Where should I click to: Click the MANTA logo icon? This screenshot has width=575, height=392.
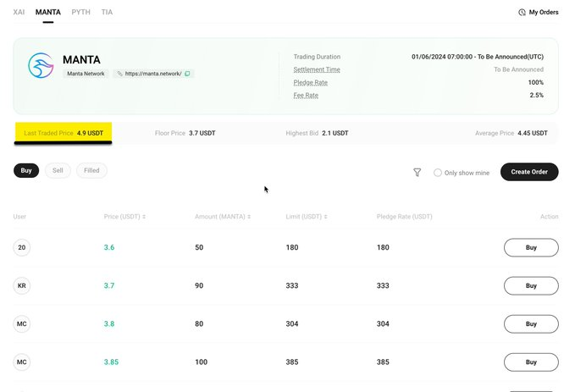click(41, 66)
